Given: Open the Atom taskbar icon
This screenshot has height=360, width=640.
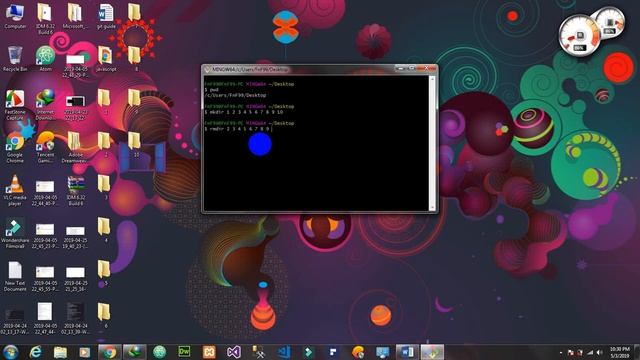Looking at the screenshot, I should (x=159, y=352).
